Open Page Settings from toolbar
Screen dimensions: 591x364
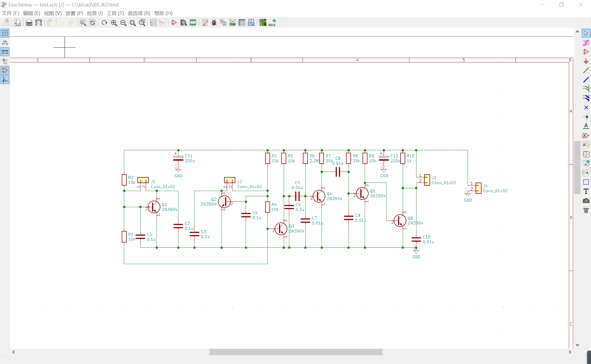click(x=18, y=22)
